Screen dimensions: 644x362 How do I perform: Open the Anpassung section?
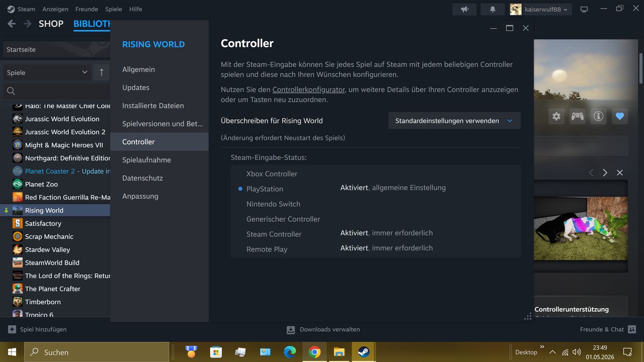[159, 196]
